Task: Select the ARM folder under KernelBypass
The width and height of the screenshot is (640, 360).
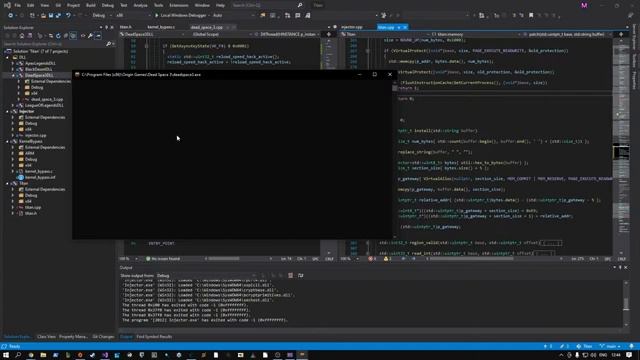Action: (29, 153)
